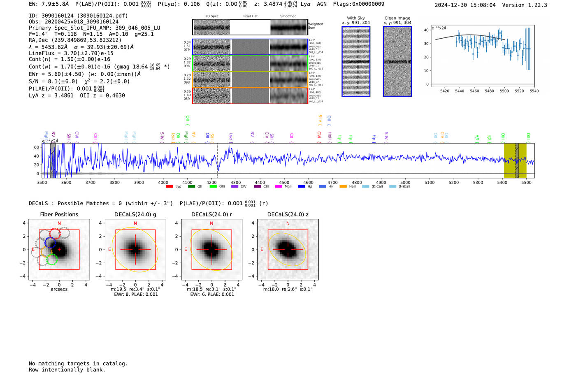Viewport: 576px width, 392px height.
Task: Select the red dashed fiber circle
Action: pyautogui.click(x=55, y=234)
